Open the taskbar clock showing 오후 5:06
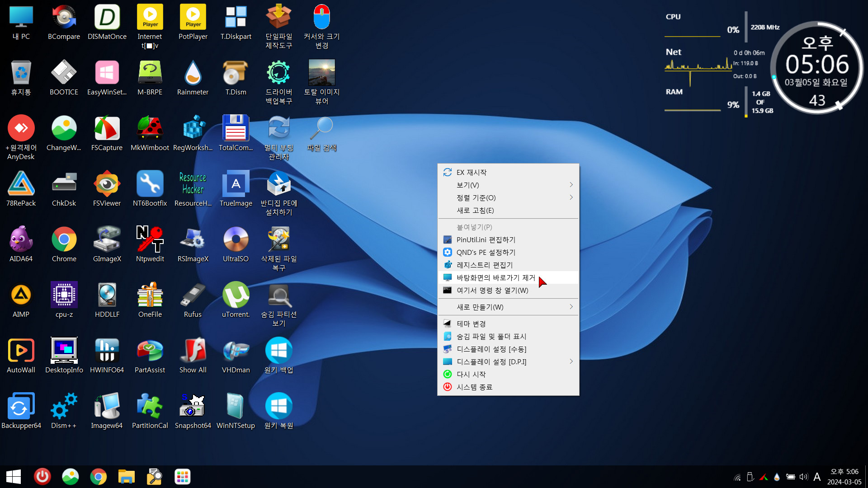Image resolution: width=868 pixels, height=488 pixels. 844,477
